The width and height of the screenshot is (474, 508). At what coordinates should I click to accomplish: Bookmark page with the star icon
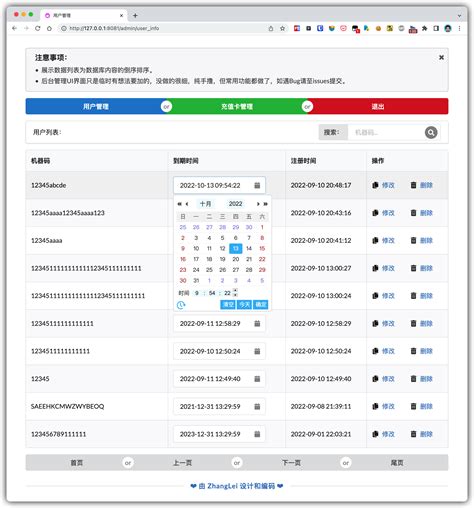(x=282, y=28)
